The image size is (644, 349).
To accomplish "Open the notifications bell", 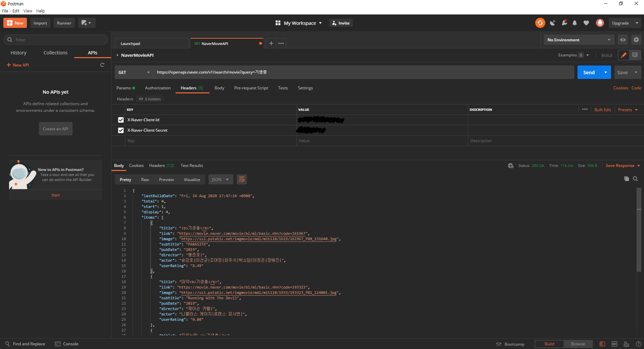I will (x=575, y=23).
